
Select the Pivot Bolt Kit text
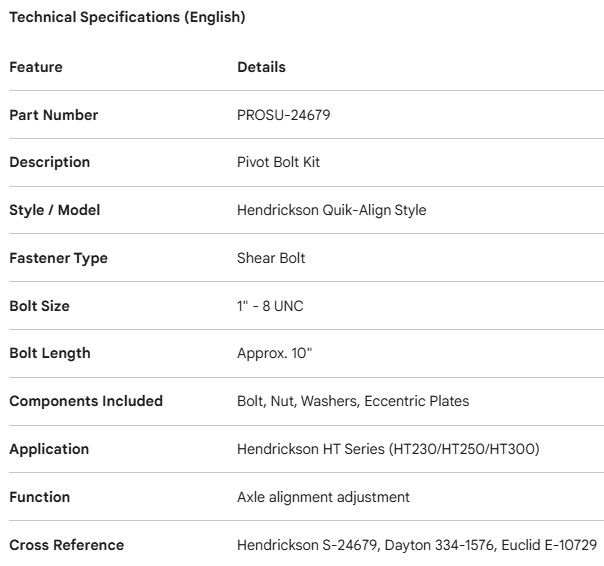pyautogui.click(x=278, y=162)
